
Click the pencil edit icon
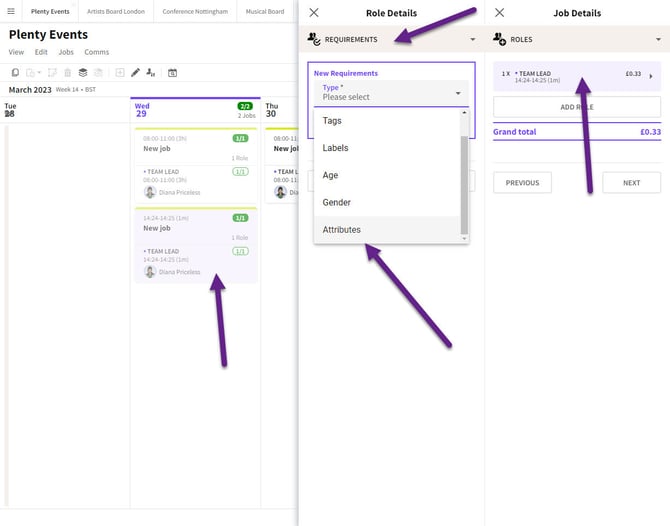pos(136,73)
